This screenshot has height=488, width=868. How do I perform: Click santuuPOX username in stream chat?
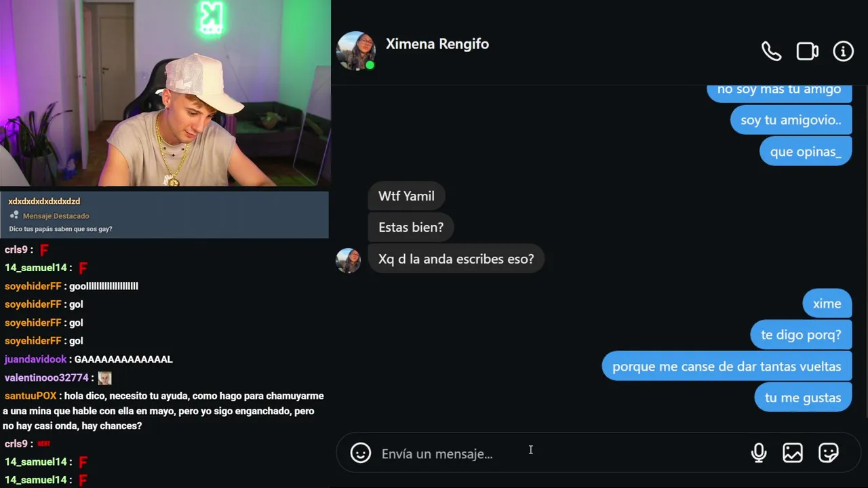click(x=31, y=396)
